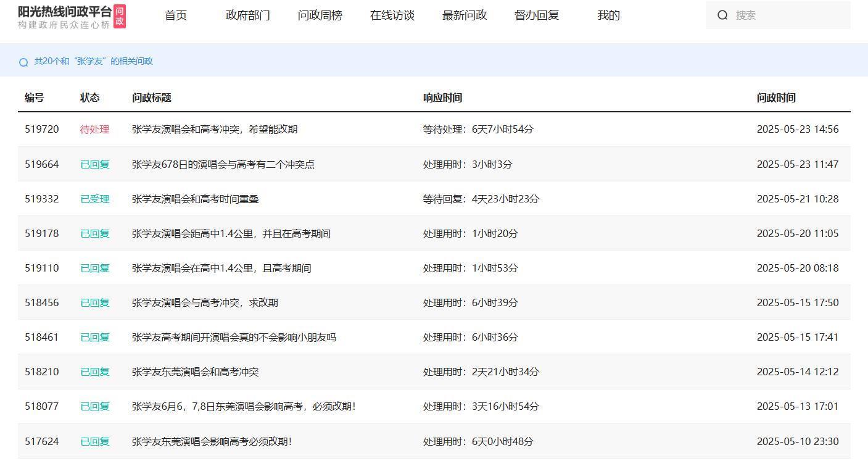Open post 张学友东莞演唱会和高考冲突
The height and width of the screenshot is (466, 868).
coord(196,372)
